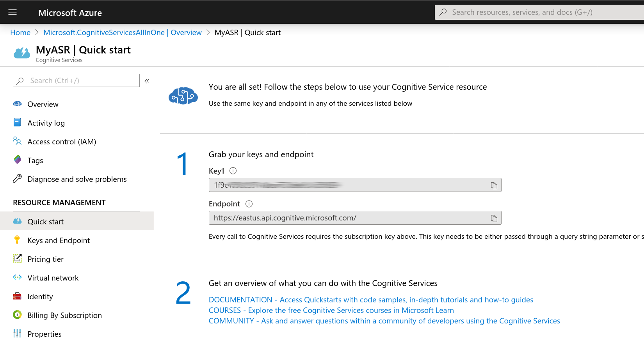This screenshot has height=341, width=644.
Task: Click the Quick start cloud icon
Action: (17, 221)
